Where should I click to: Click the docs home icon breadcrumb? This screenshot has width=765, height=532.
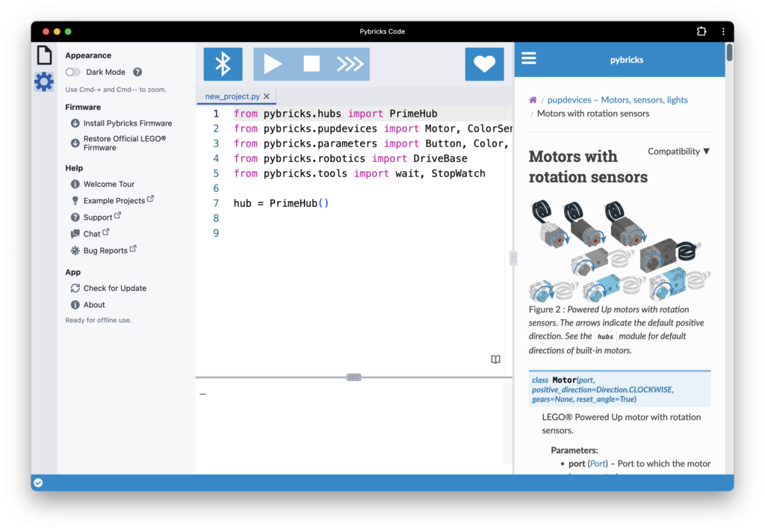tap(533, 99)
